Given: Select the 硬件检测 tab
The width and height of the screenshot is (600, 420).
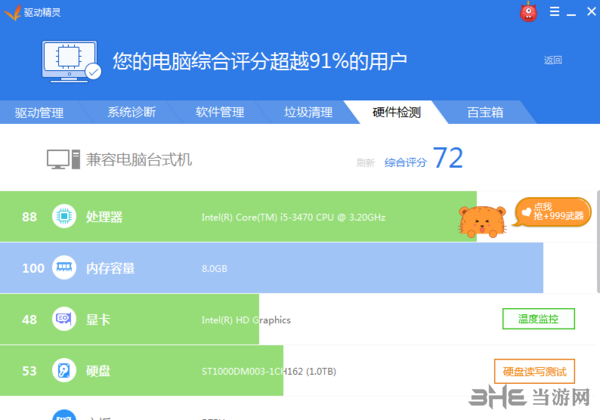Looking at the screenshot, I should [x=396, y=112].
